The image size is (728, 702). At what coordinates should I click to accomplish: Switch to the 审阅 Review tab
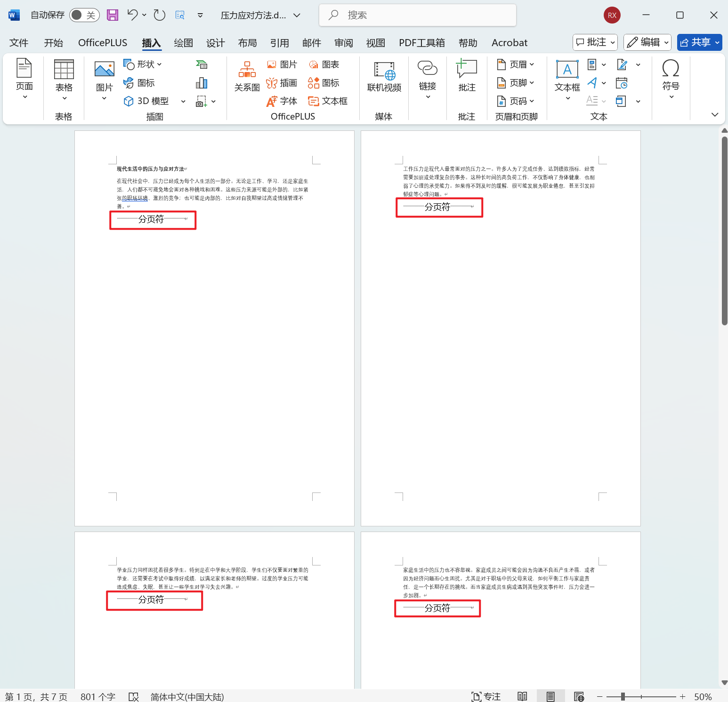(x=344, y=43)
